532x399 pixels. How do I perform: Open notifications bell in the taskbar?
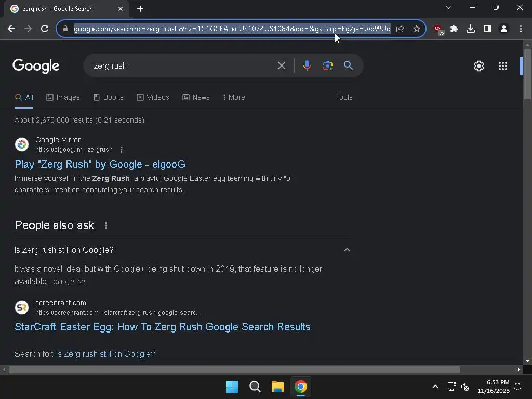coord(518,387)
